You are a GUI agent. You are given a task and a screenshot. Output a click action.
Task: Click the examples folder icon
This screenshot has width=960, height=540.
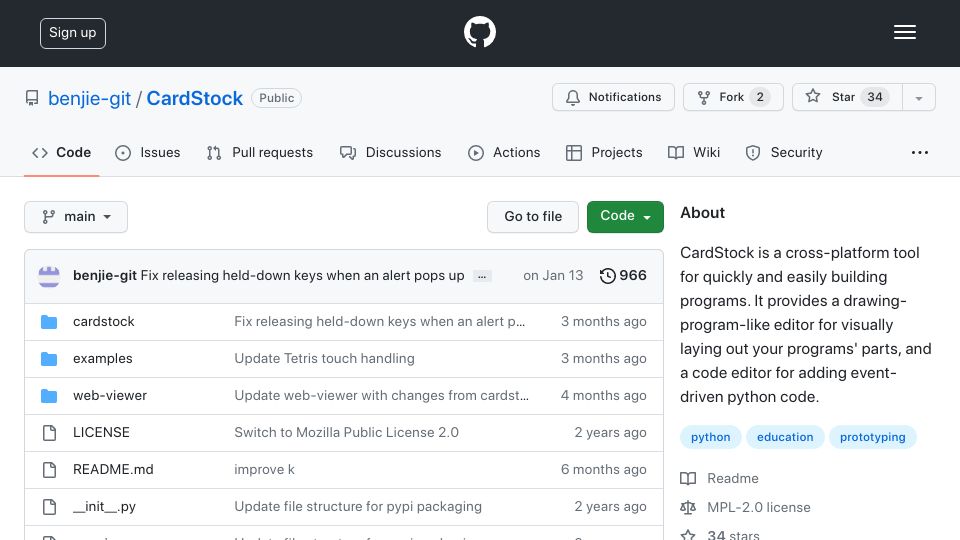click(x=49, y=359)
